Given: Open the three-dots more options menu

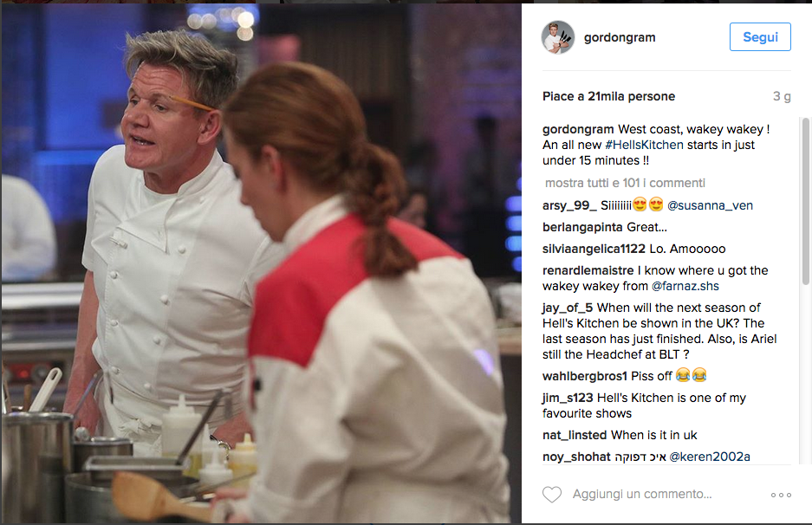Looking at the screenshot, I should click(x=781, y=495).
